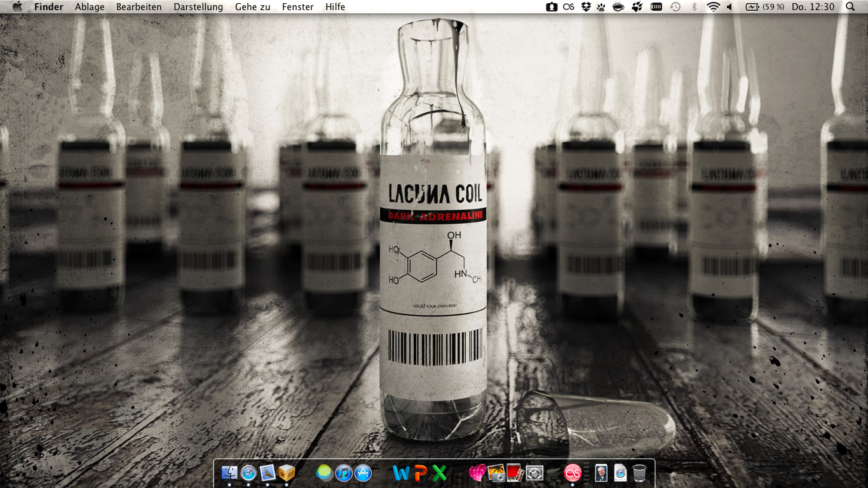This screenshot has width=868, height=488.
Task: Launch Safari compass icon in Dock
Action: 248,473
